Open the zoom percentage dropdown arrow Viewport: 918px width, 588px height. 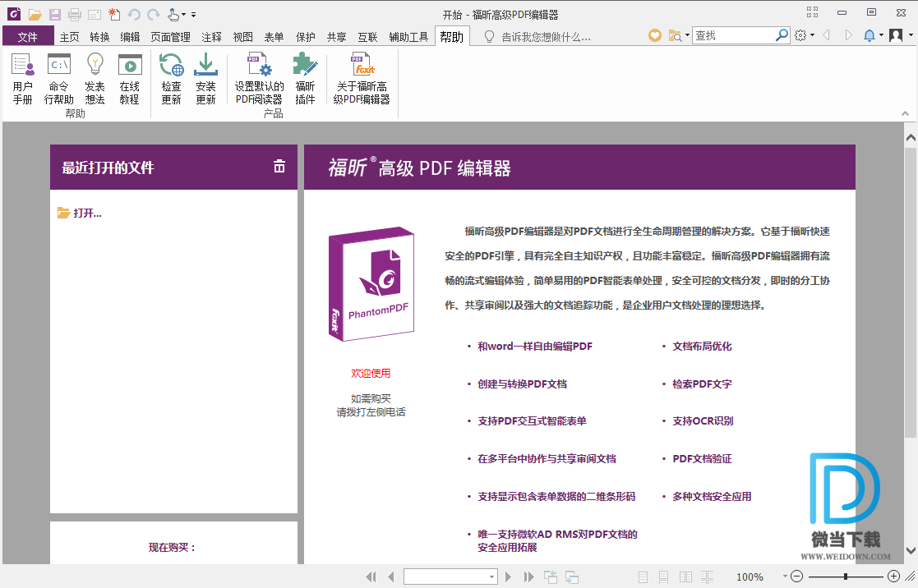(x=785, y=577)
